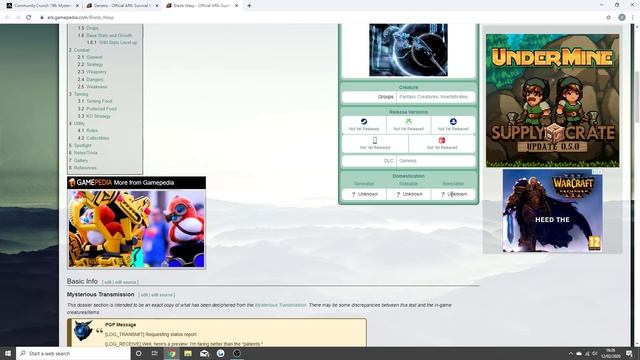Go to section 4 Utility in contents
Viewport: 640px width, 360px height.
(x=77, y=124)
